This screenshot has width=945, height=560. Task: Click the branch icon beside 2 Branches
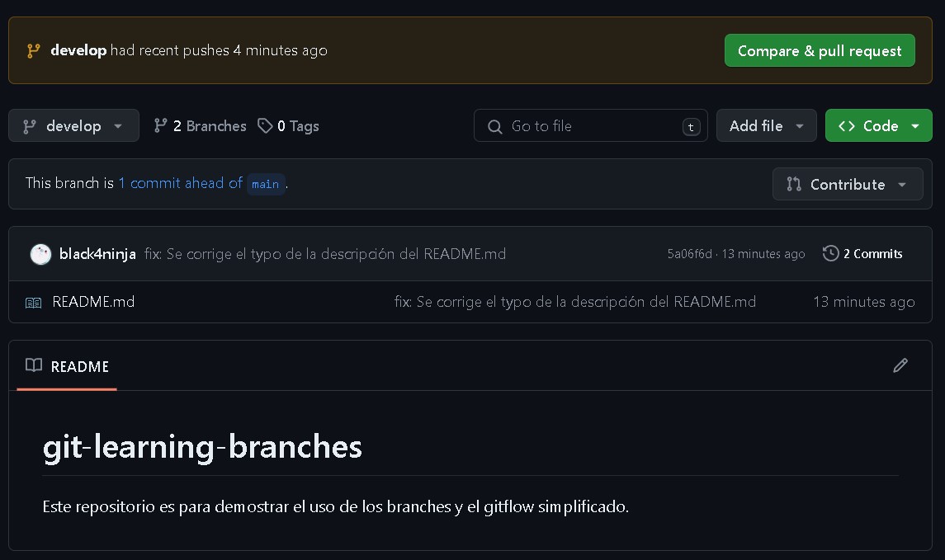161,126
